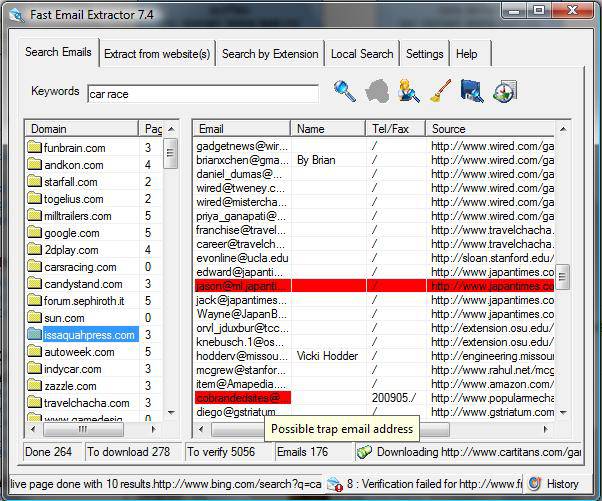Viewport: 602px width, 501px height.
Task: Click email list horizontal scroll left arrow
Action: click(200, 429)
